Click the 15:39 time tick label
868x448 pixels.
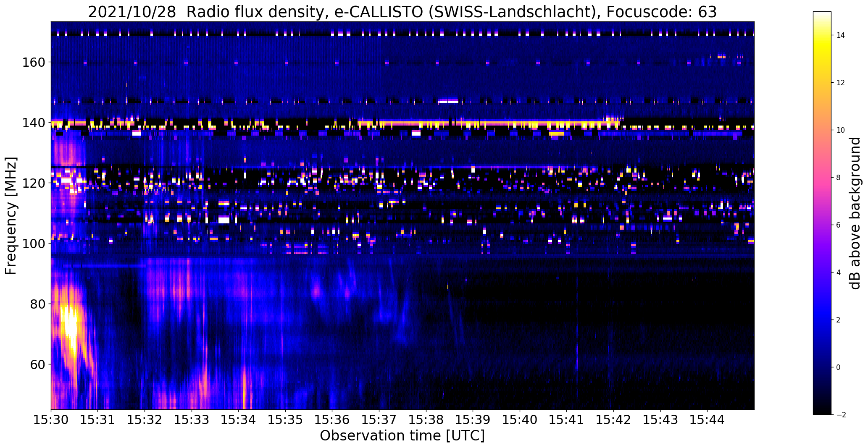click(473, 419)
